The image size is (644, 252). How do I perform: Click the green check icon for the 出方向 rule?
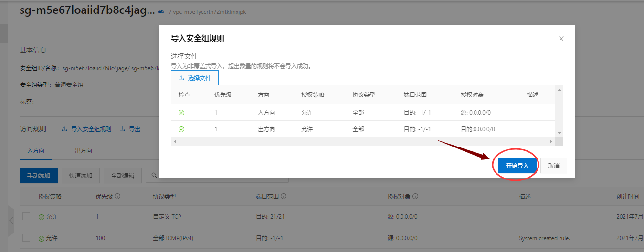pyautogui.click(x=181, y=129)
